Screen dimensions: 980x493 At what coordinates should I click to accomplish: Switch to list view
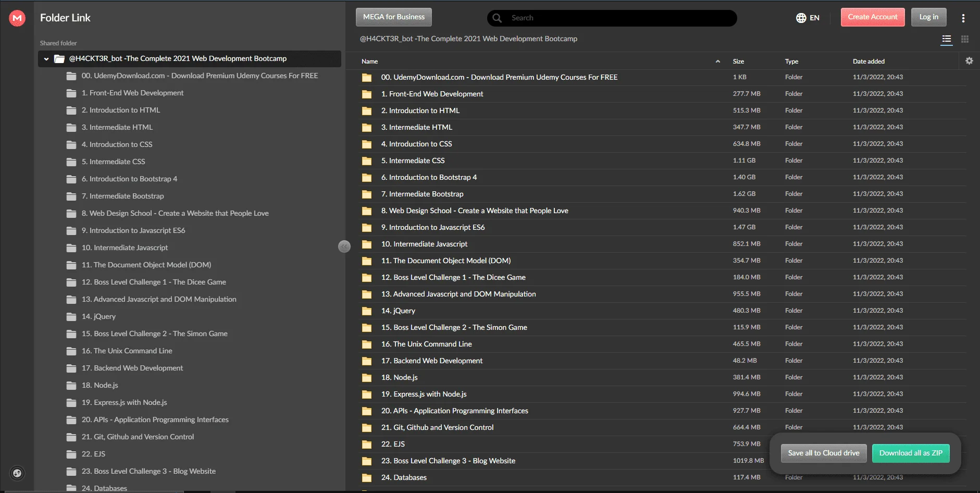click(947, 39)
